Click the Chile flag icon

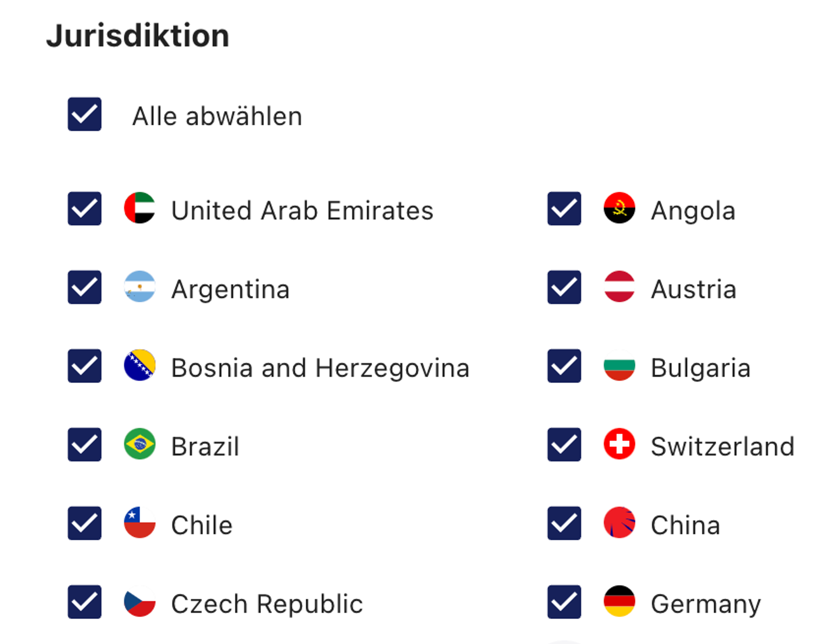tap(140, 523)
